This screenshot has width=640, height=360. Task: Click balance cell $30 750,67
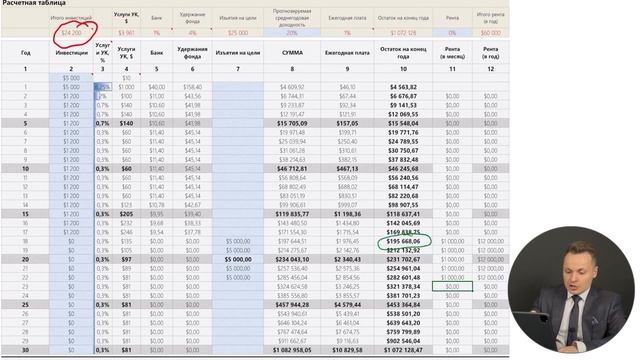403,151
